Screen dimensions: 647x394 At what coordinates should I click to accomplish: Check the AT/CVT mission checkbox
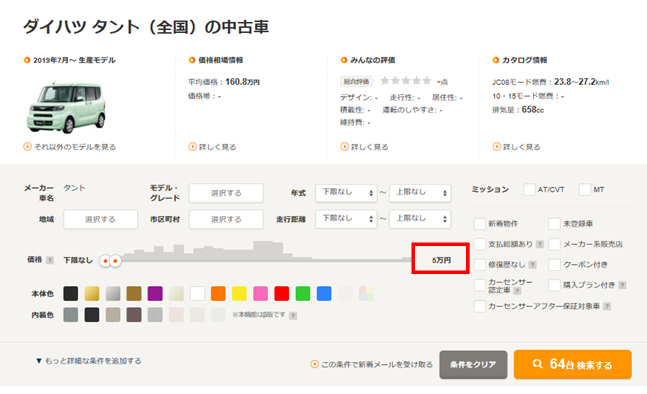[529, 190]
